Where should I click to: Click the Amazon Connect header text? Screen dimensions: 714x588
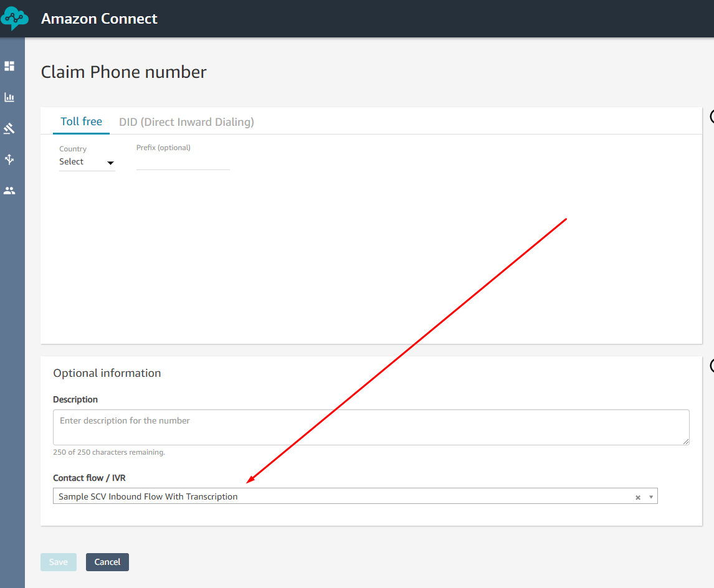click(99, 18)
